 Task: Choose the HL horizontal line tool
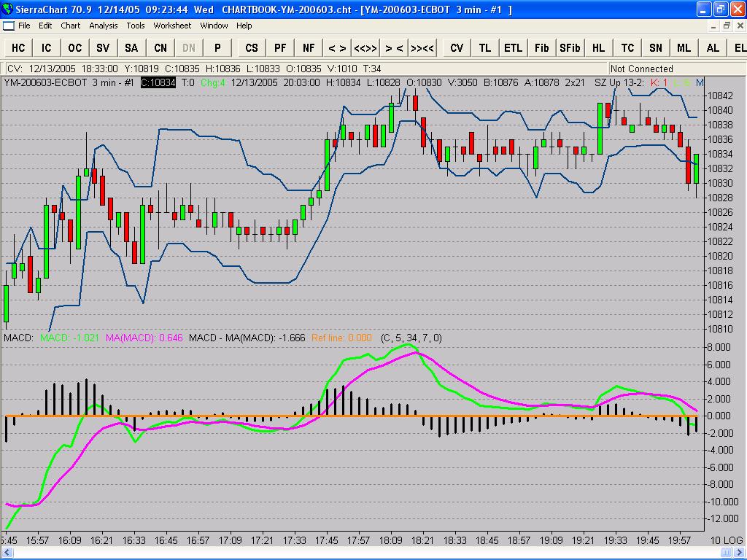point(598,48)
